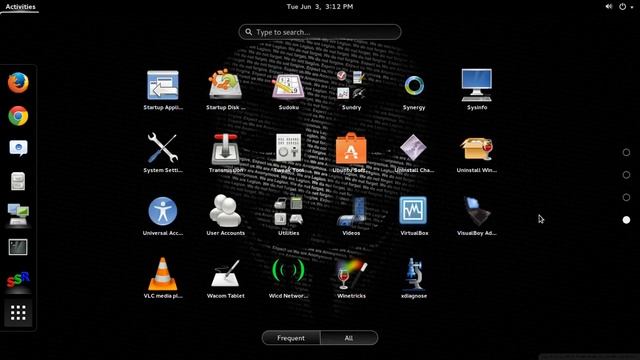
Task: Open the Utilities app folder
Action: point(288,211)
